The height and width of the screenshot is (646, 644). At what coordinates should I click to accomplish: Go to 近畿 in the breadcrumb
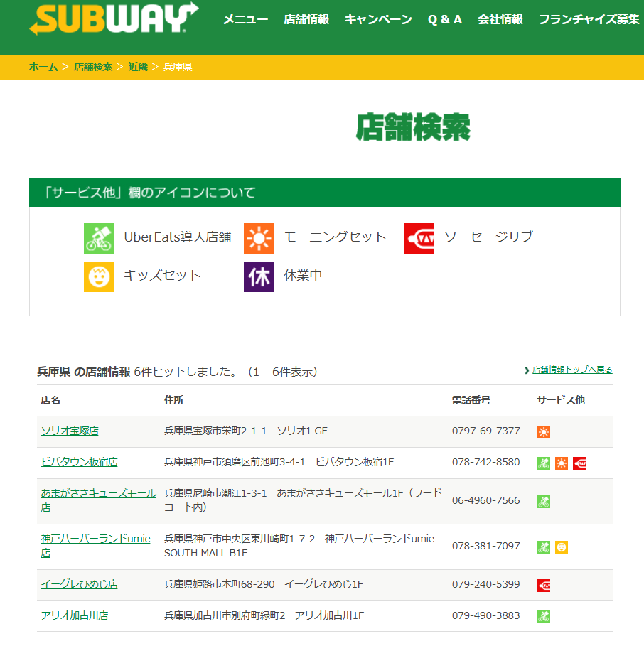click(x=138, y=67)
